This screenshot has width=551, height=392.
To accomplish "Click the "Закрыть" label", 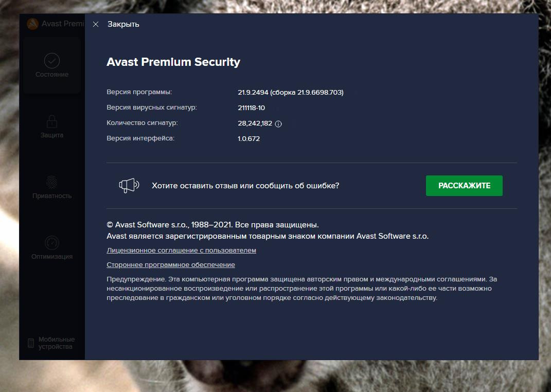I will click(123, 24).
